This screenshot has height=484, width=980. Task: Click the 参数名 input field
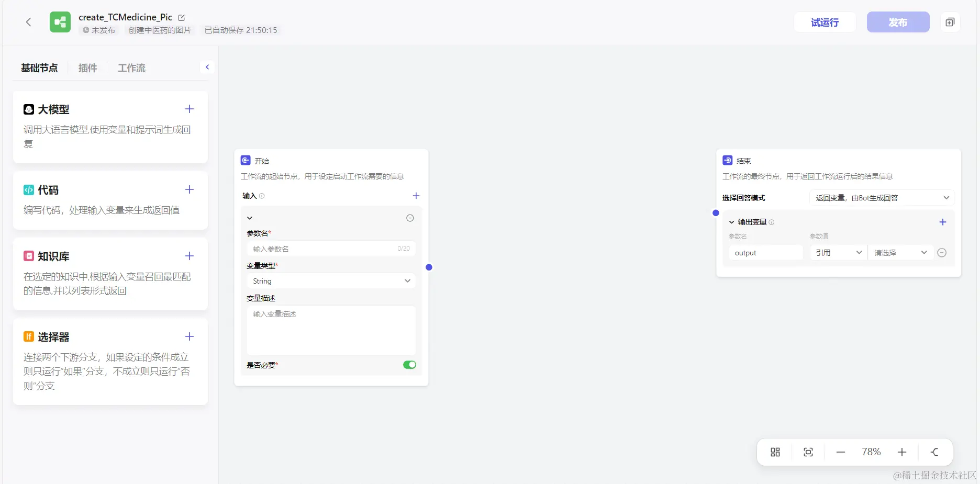331,249
